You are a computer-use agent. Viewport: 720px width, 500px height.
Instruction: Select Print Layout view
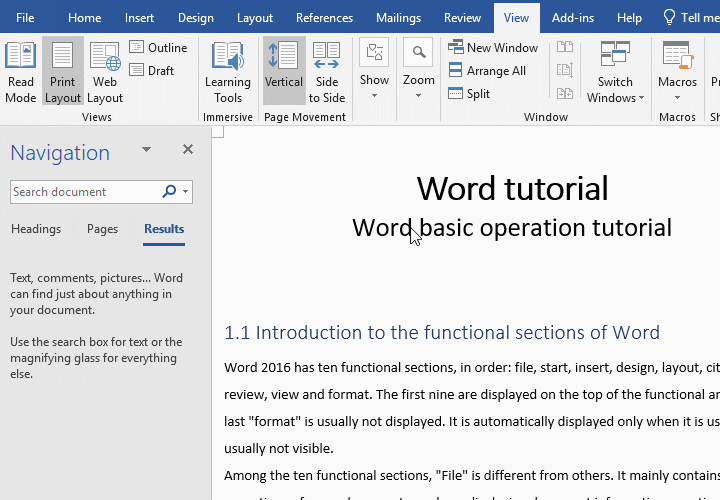pyautogui.click(x=63, y=71)
